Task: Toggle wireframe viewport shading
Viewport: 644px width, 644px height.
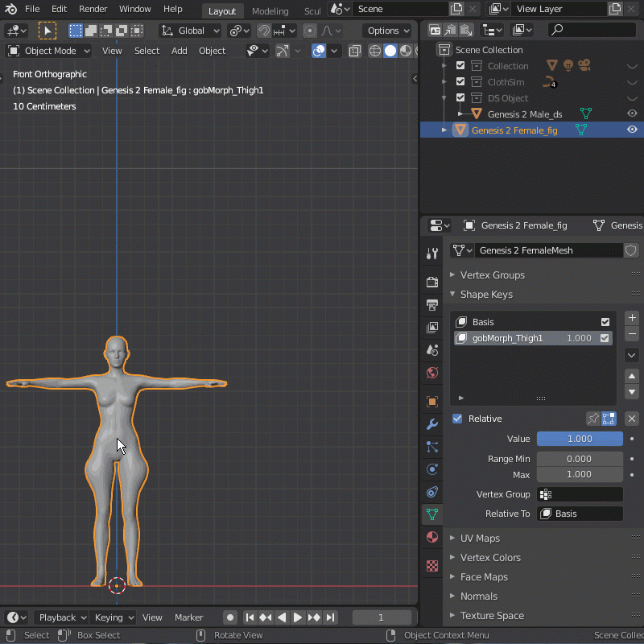Action: [375, 51]
